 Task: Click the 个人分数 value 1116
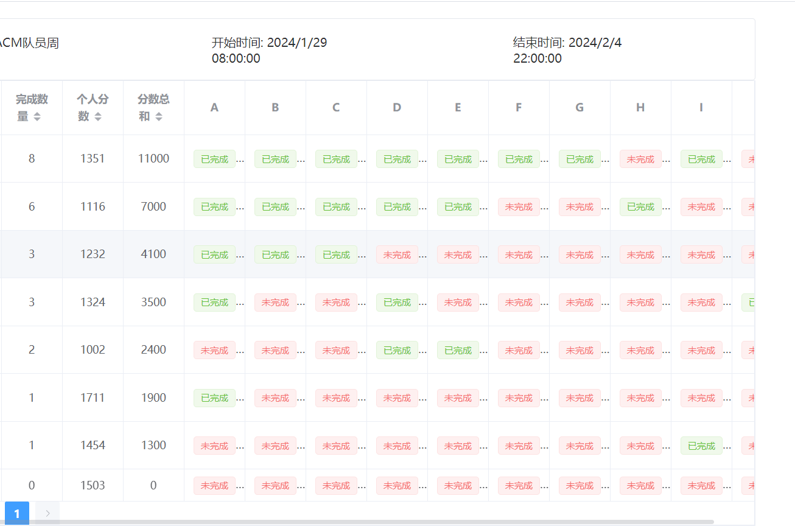coord(93,206)
